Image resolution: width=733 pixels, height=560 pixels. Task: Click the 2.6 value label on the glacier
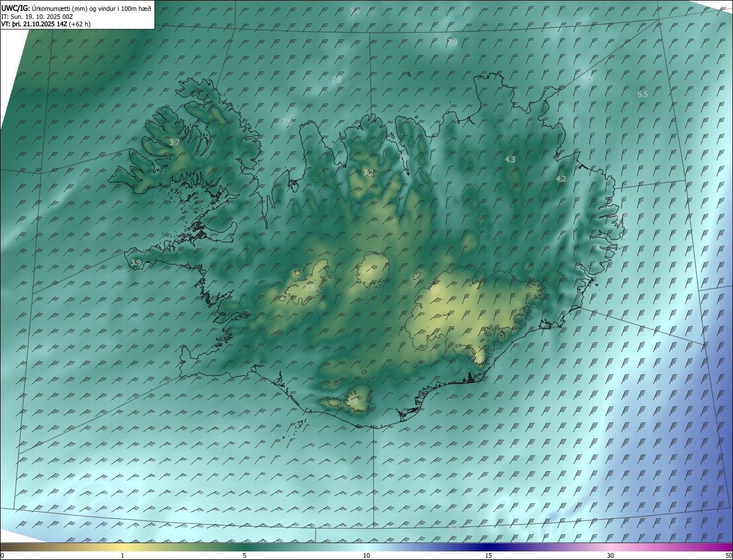[x=310, y=287]
